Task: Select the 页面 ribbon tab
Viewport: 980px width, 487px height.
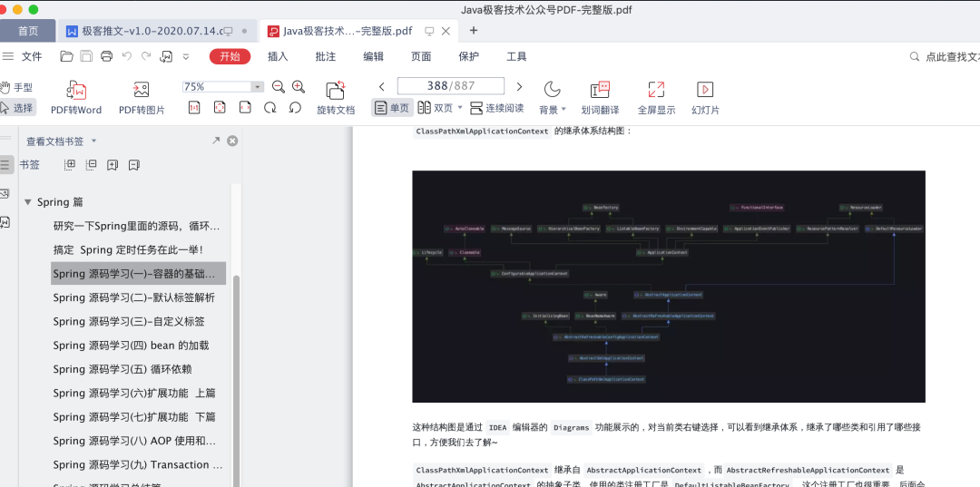Action: pos(421,56)
